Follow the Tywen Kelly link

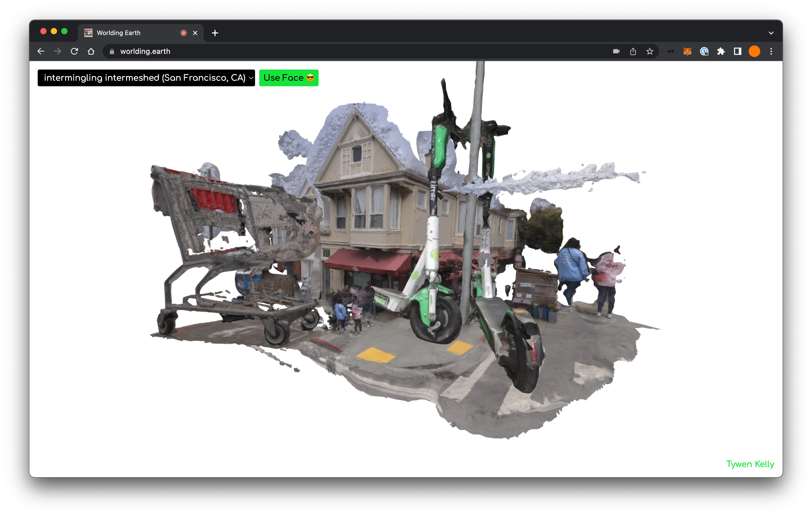pos(750,464)
